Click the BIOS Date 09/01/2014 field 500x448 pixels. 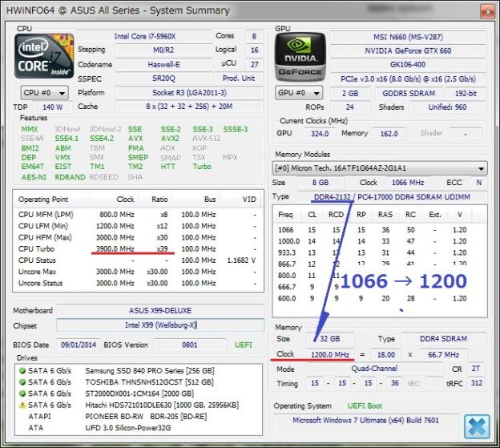[79, 345]
